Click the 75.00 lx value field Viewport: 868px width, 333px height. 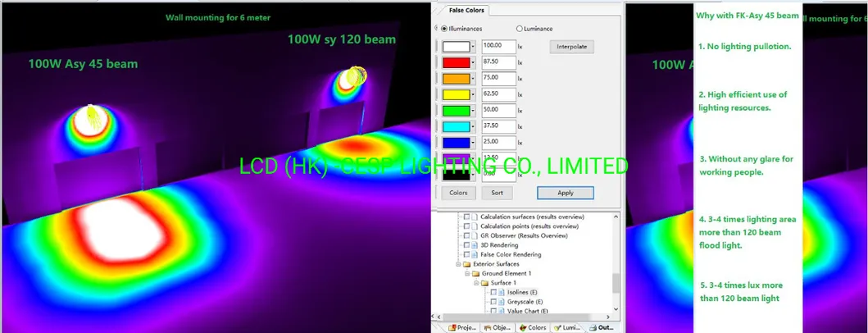(499, 78)
